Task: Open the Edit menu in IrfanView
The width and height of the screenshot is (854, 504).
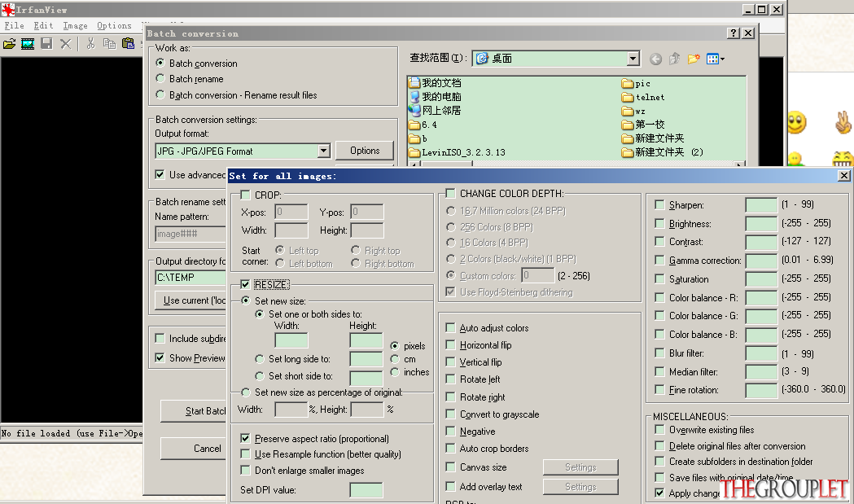Action: tap(44, 25)
